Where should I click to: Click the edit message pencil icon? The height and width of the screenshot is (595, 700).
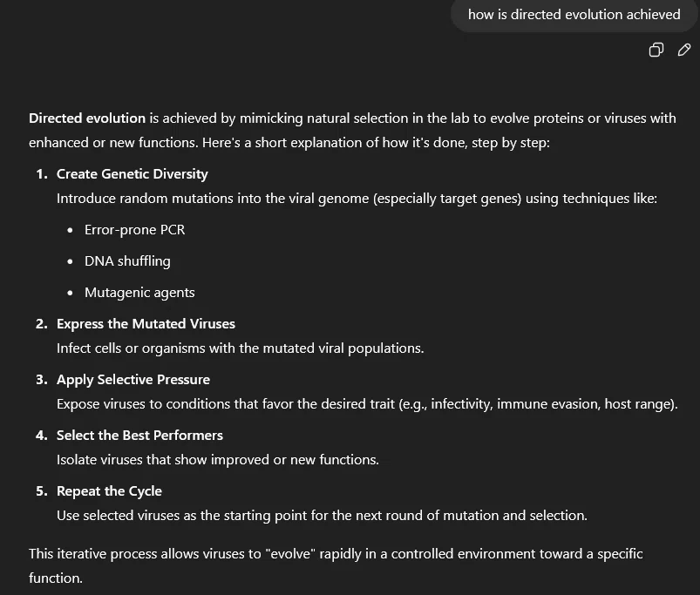coord(684,50)
